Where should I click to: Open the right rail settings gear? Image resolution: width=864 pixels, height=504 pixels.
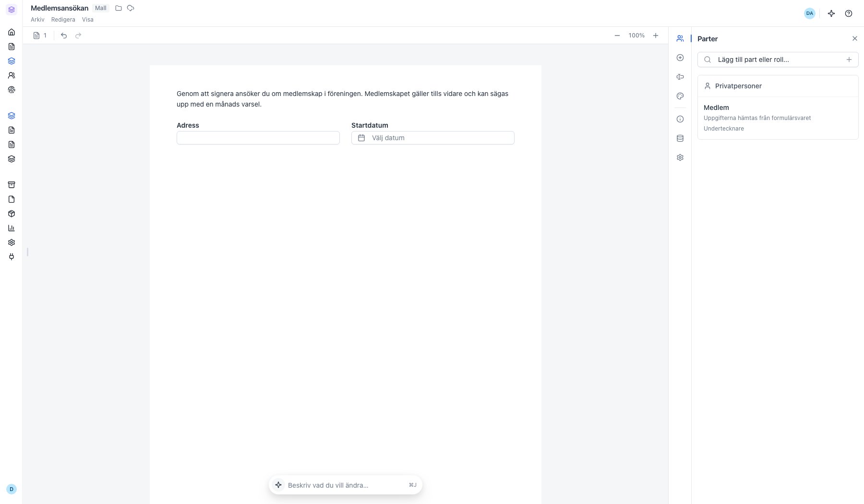click(x=680, y=157)
